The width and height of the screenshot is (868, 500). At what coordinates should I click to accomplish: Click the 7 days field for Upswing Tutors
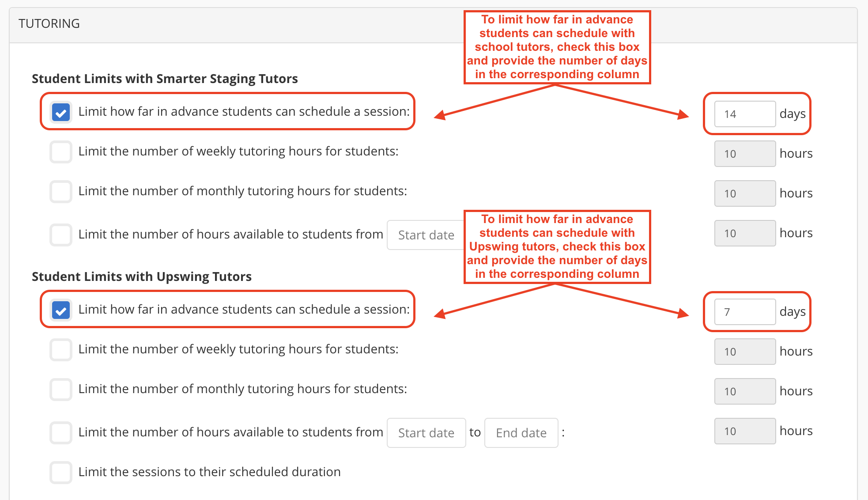pos(745,312)
